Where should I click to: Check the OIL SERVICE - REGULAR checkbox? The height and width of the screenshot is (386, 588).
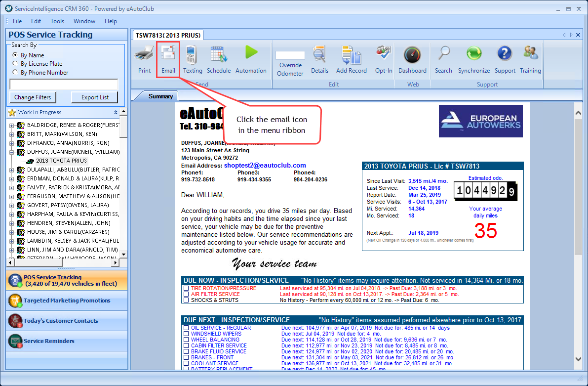186,328
